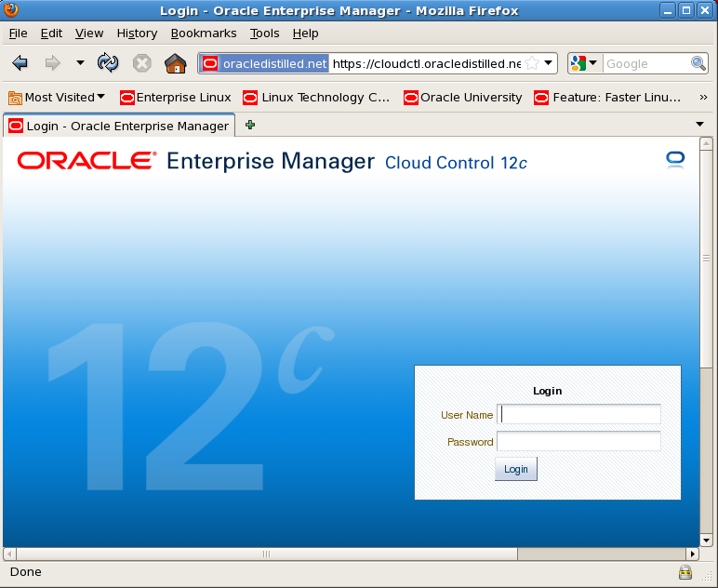
Task: Open the Help menu
Action: click(x=305, y=33)
